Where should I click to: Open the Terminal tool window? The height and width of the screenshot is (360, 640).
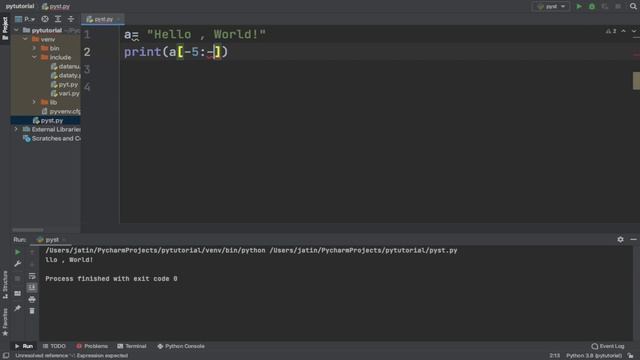pos(131,346)
